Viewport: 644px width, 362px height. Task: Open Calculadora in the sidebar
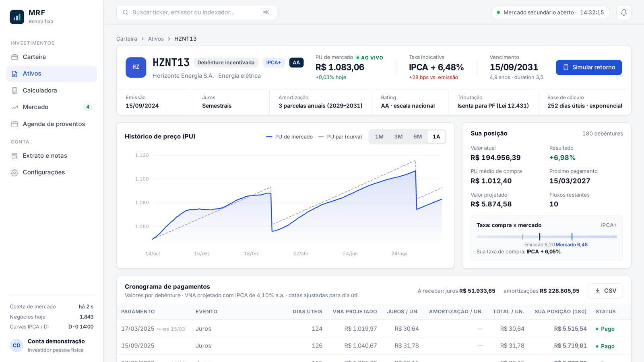[x=52, y=90]
